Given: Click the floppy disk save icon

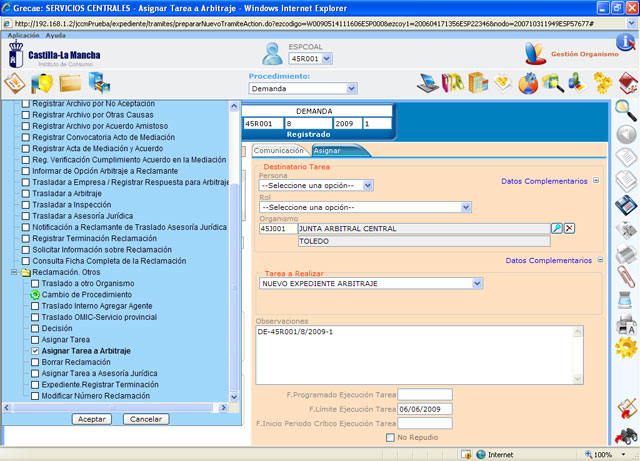Looking at the screenshot, I should 626,206.
